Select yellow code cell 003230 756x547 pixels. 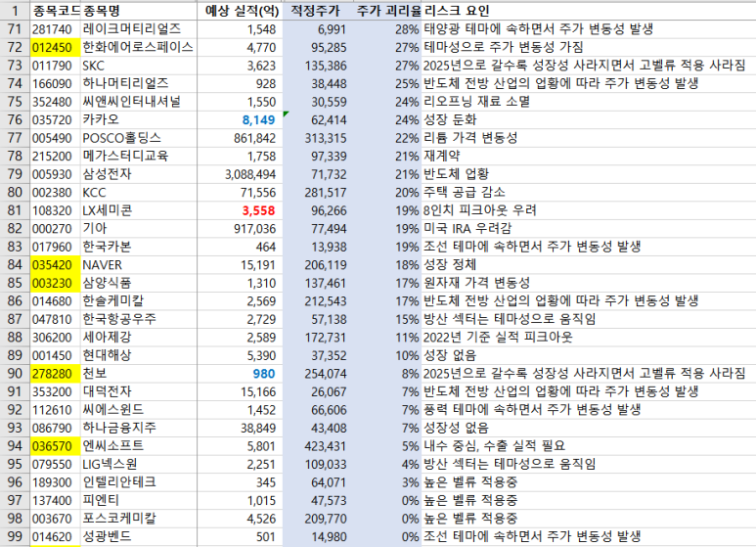point(56,283)
